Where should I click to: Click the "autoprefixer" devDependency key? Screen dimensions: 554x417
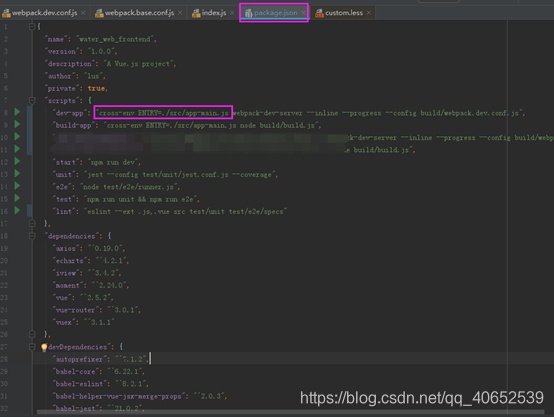[79, 359]
